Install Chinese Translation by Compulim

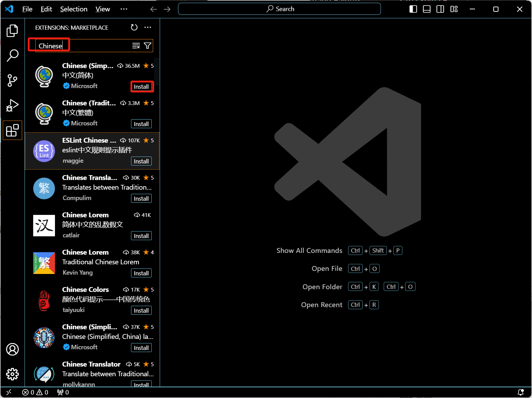(x=141, y=199)
